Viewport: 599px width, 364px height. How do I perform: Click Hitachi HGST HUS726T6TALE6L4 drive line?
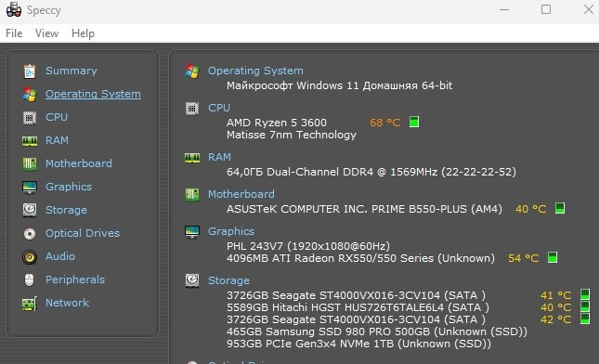[358, 307]
